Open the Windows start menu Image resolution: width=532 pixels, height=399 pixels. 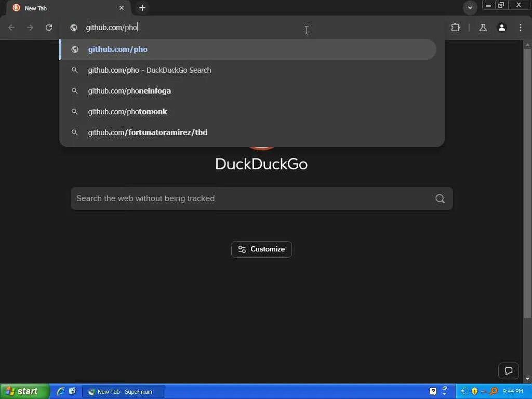(24, 392)
